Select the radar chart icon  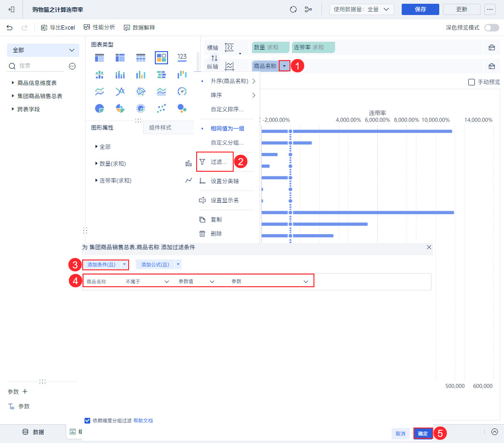click(141, 92)
